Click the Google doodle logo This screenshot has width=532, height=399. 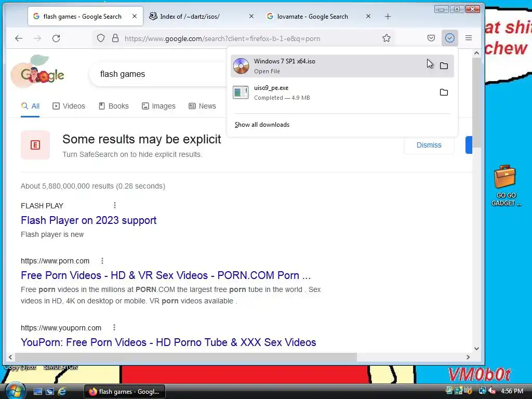coord(38,72)
